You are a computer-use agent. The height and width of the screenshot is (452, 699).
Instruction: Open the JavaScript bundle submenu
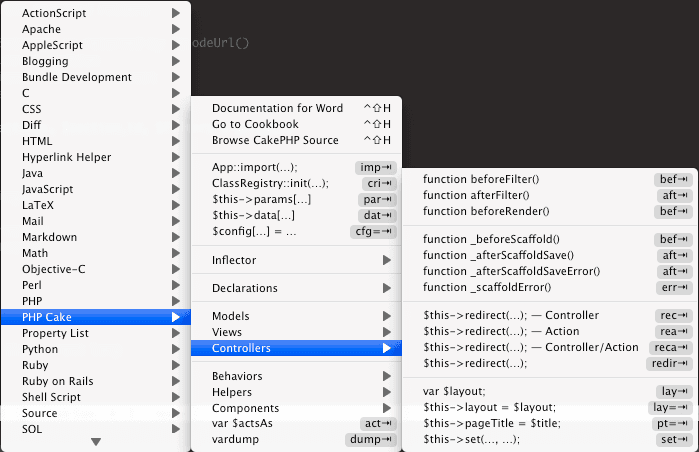click(x=96, y=189)
